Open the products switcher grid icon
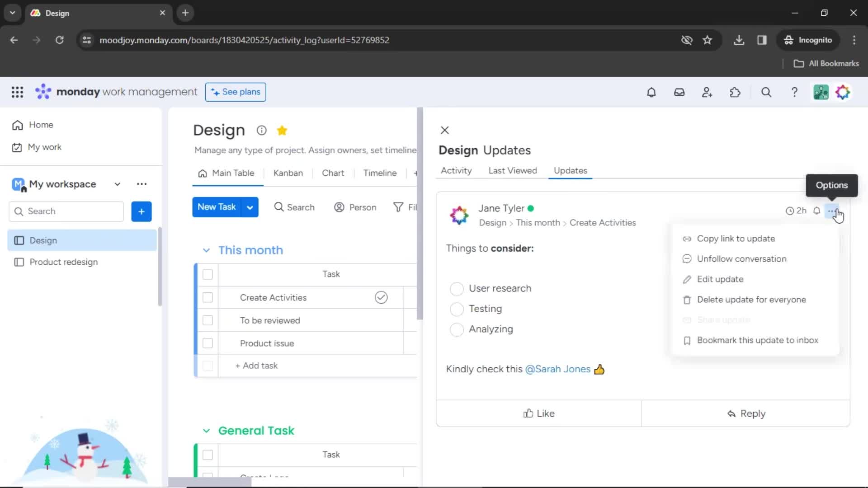The height and width of the screenshot is (488, 868). (17, 92)
